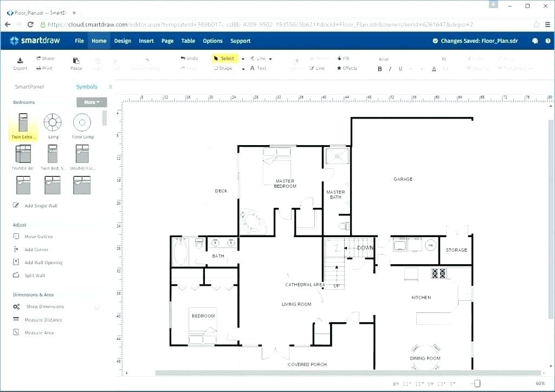Select the Trundle Bed symbol
Image resolution: width=555 pixels, height=392 pixels.
coord(22,155)
